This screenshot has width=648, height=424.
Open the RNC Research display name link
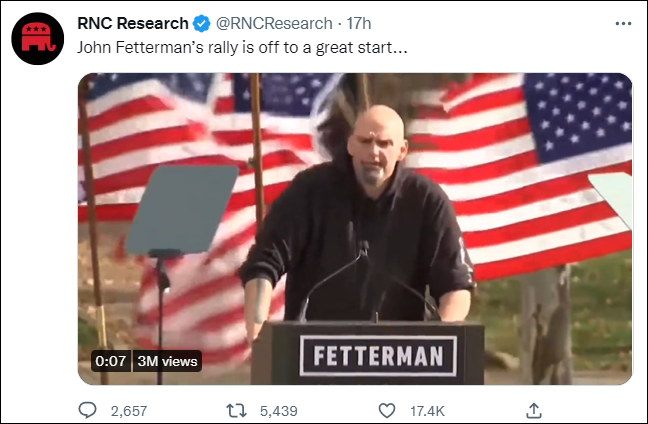point(133,24)
